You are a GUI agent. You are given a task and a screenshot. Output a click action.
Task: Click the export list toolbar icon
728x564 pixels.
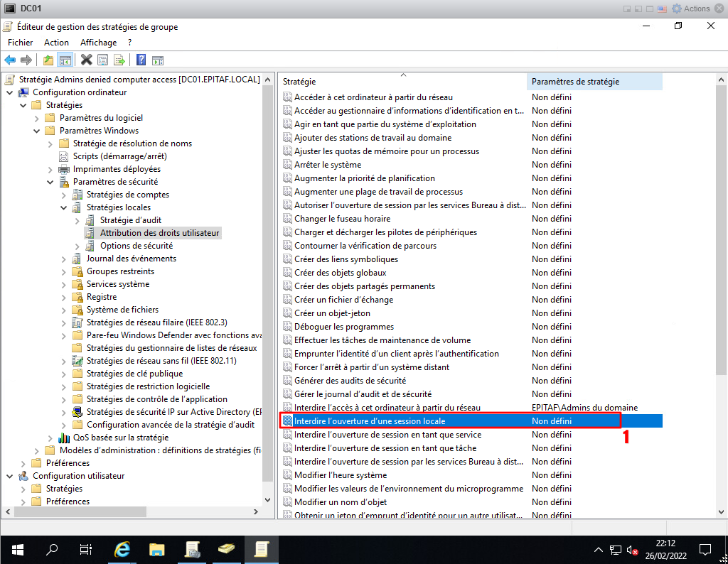point(119,60)
